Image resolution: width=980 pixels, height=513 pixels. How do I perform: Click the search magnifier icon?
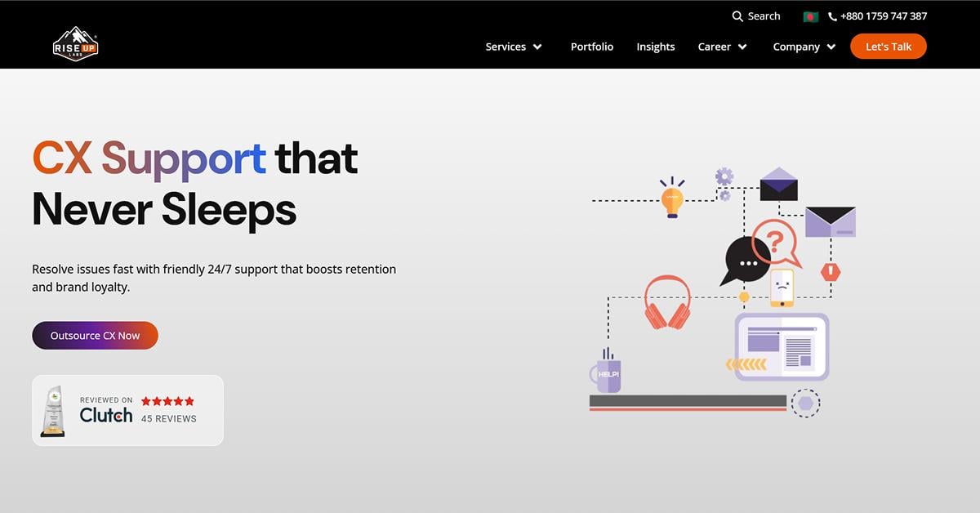[x=737, y=16]
